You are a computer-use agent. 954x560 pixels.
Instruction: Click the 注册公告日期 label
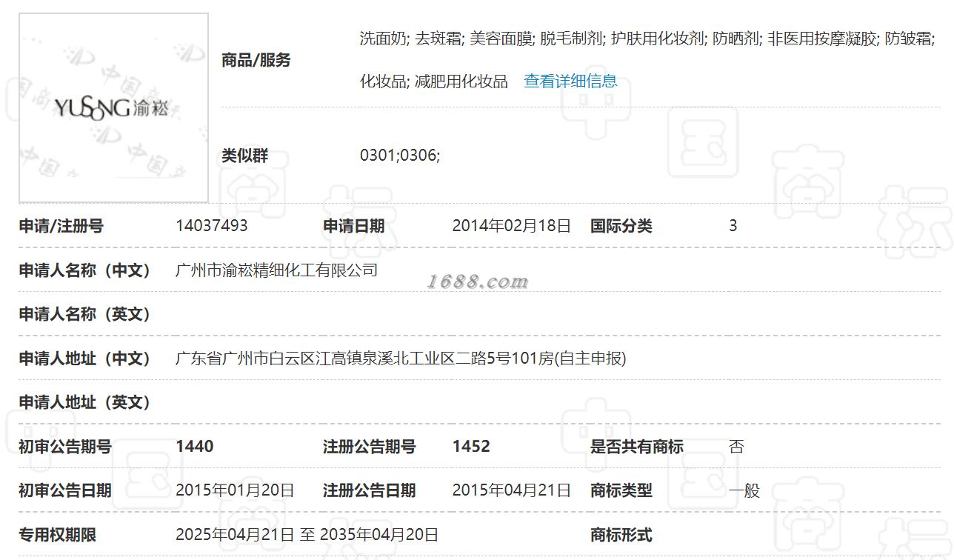[x=370, y=491]
